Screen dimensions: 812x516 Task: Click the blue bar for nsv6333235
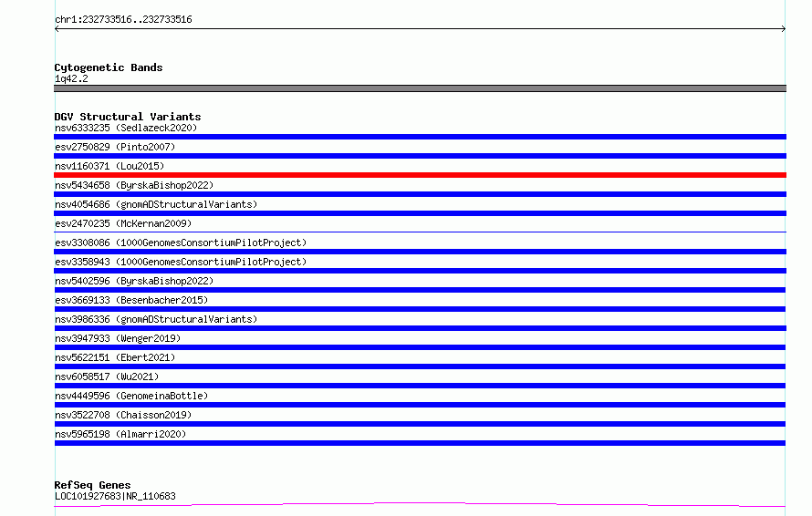(x=420, y=137)
